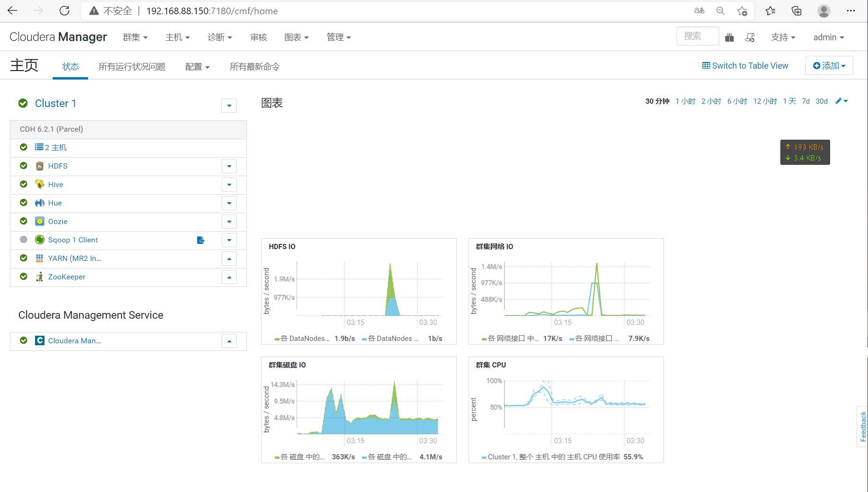Click the 添加 button
This screenshot has height=492, width=868.
(829, 65)
